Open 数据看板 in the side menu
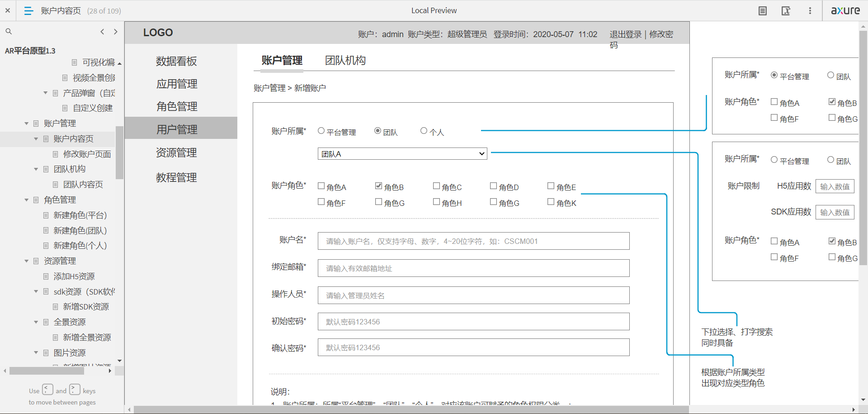This screenshot has width=868, height=414. [x=176, y=61]
